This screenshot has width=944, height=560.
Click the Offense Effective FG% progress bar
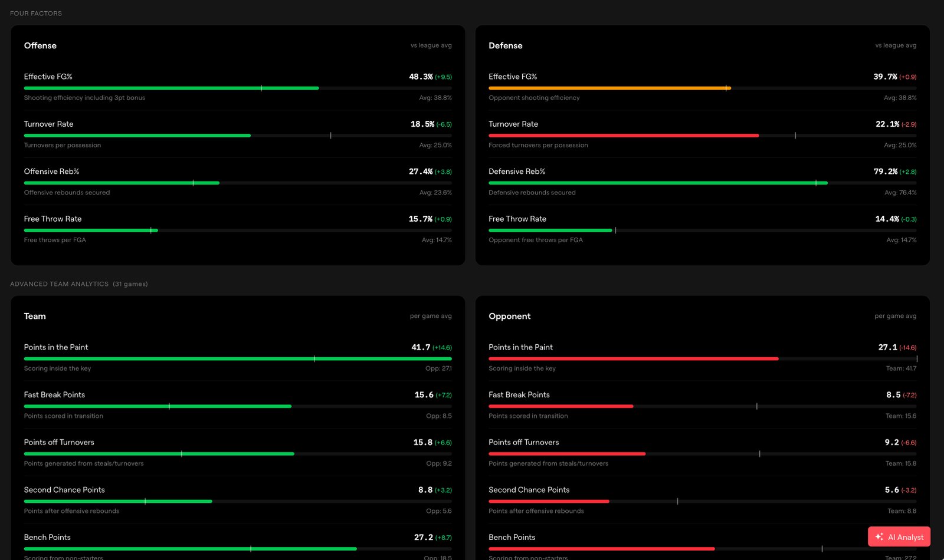coord(238,88)
